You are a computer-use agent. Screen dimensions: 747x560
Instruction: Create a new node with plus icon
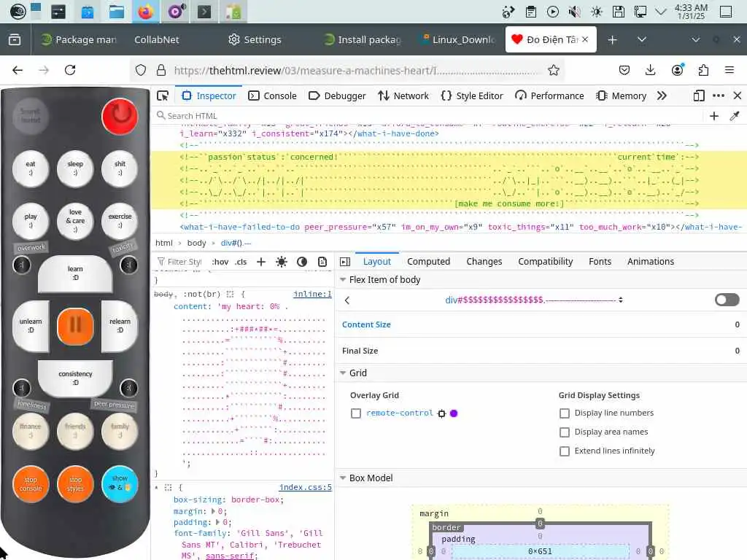(x=714, y=116)
